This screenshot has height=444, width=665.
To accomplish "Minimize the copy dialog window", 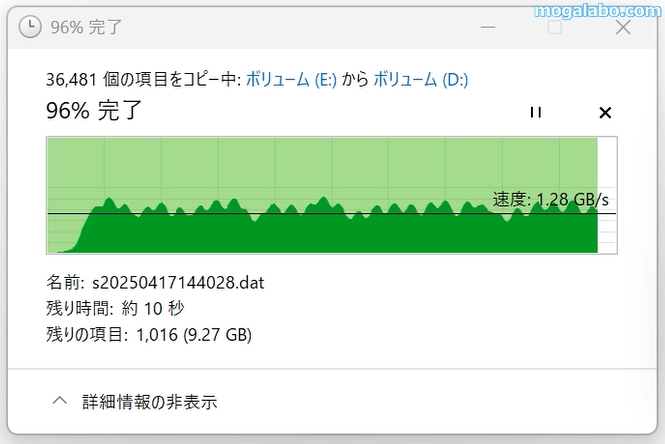I will click(x=488, y=28).
